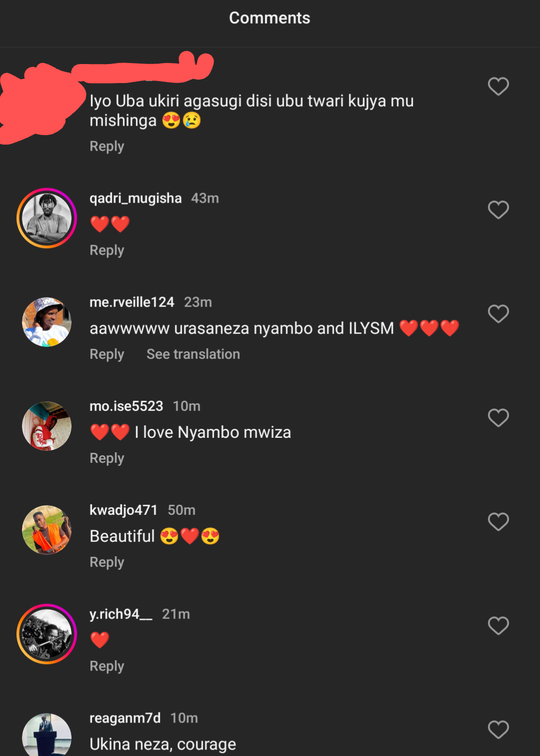Reply to me.rveille124's comment
540x756 pixels.
[x=107, y=354]
